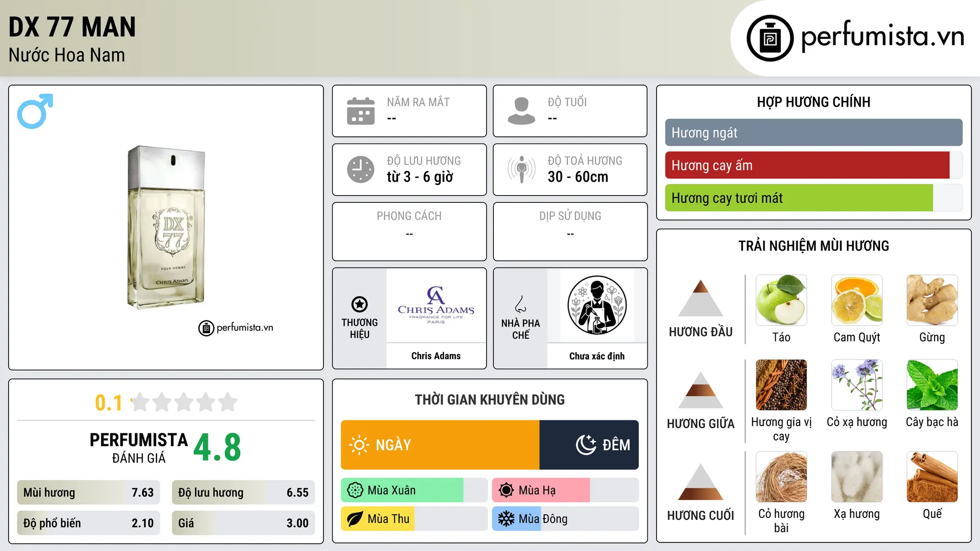Screen dimensions: 980x551
Task: Click the Độ lưu hương 6.55 score
Action: pyautogui.click(x=244, y=493)
